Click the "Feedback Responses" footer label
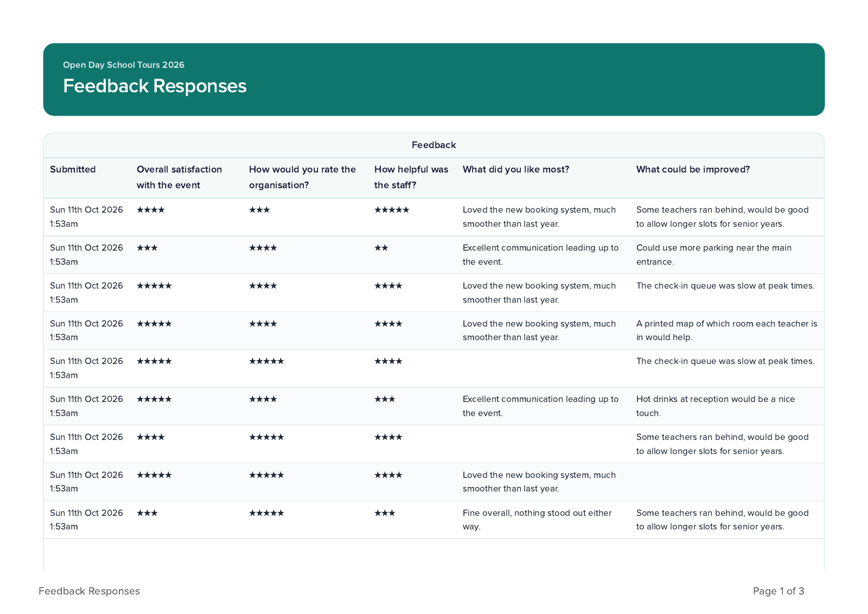This screenshot has height=614, width=868. pos(89,591)
